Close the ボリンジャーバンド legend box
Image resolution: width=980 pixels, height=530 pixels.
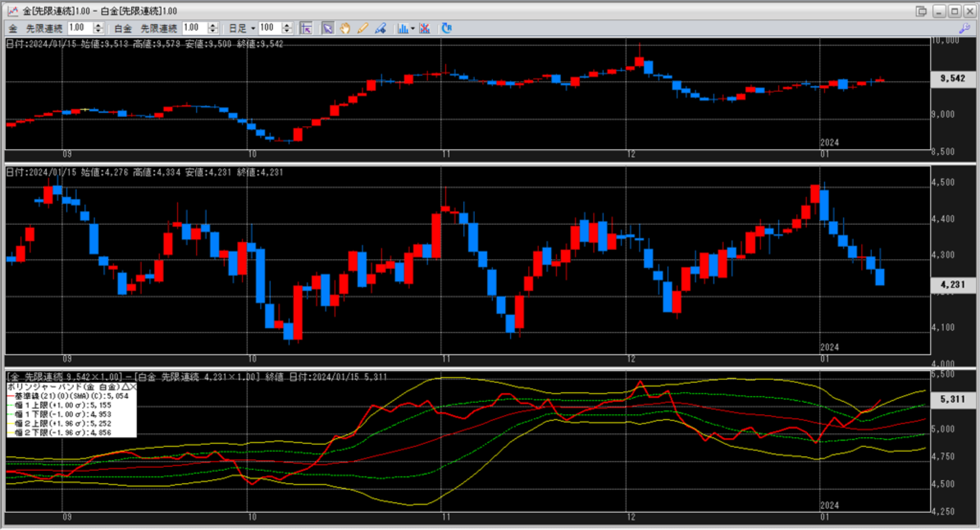coord(133,387)
